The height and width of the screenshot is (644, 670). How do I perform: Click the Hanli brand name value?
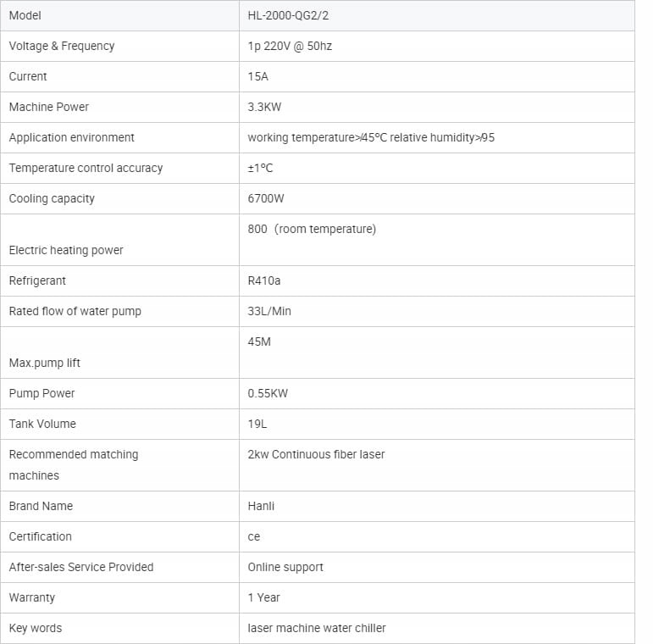261,506
